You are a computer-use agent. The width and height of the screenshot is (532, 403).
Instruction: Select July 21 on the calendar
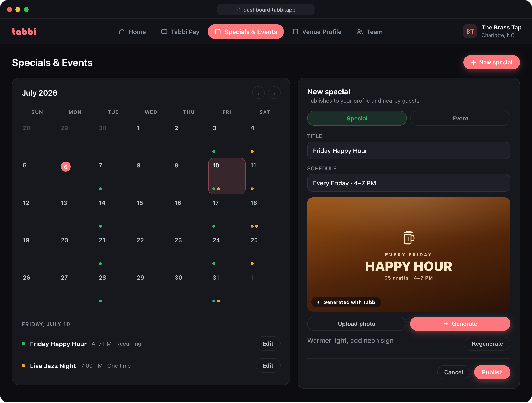click(x=113, y=251)
